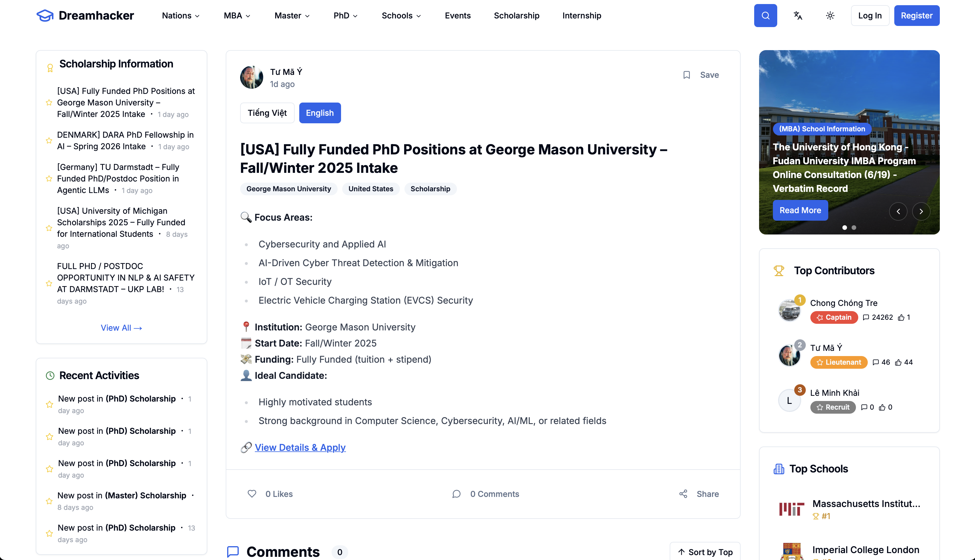This screenshot has width=975, height=560.
Task: Toggle the light/dark theme sun icon
Action: click(830, 15)
